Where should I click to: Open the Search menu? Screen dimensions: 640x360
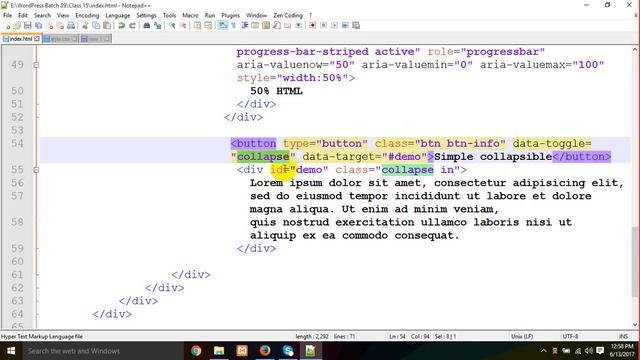point(42,15)
